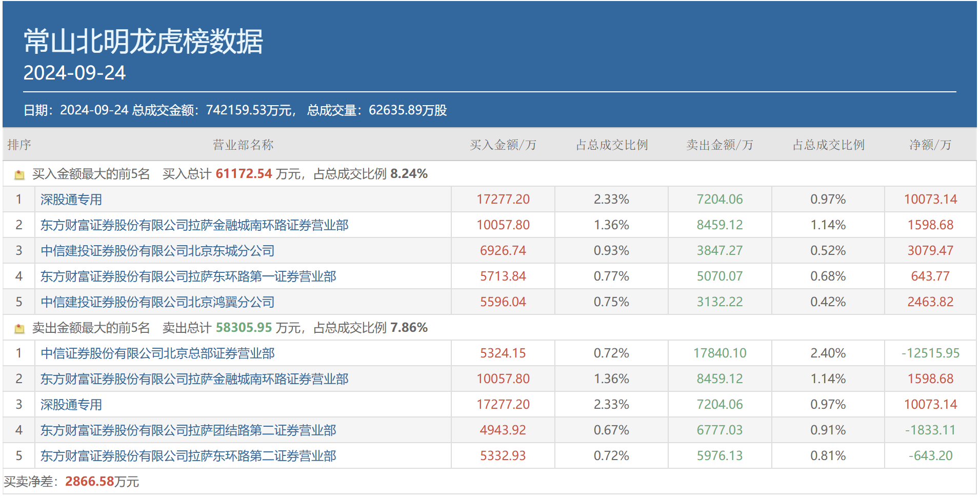Click the 排序 column header
Image resolution: width=980 pixels, height=497 pixels.
[x=19, y=145]
